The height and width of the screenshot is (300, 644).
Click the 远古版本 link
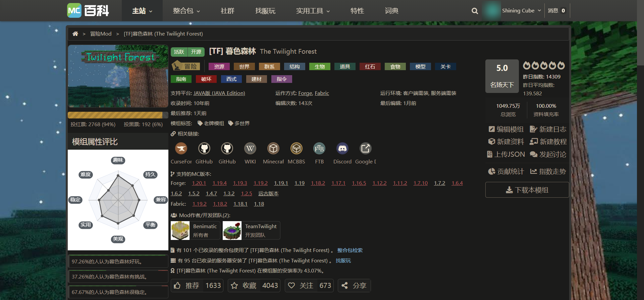tap(268, 194)
